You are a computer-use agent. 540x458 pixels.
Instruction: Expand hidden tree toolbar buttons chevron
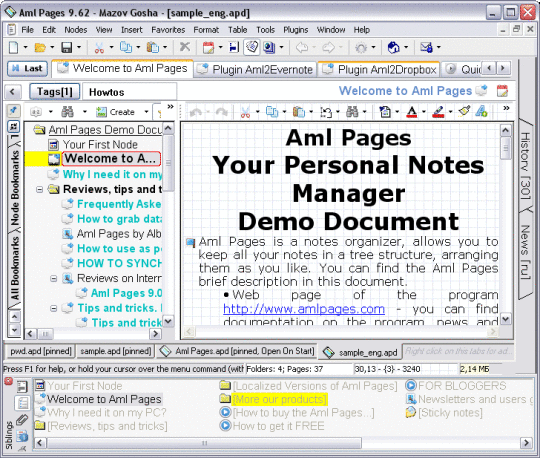click(x=170, y=107)
